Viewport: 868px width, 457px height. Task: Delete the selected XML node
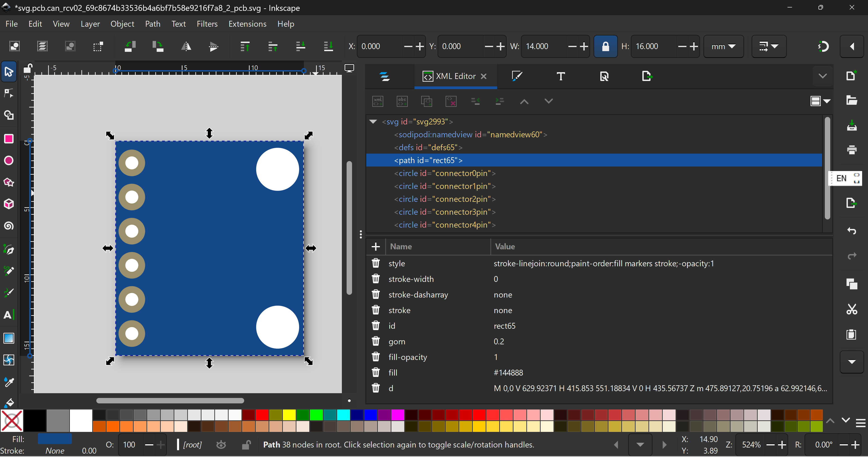(451, 101)
